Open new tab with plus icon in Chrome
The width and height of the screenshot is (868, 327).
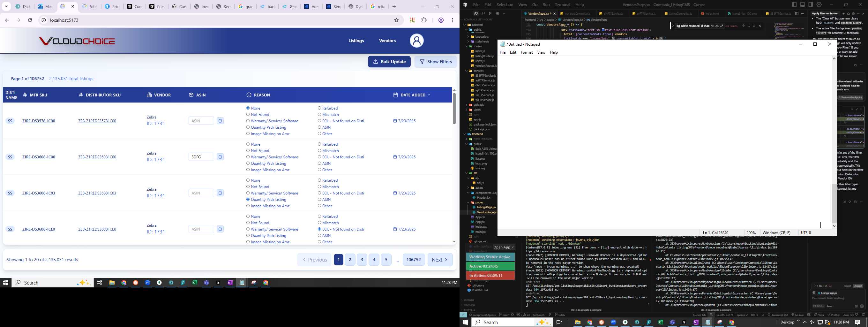click(394, 6)
